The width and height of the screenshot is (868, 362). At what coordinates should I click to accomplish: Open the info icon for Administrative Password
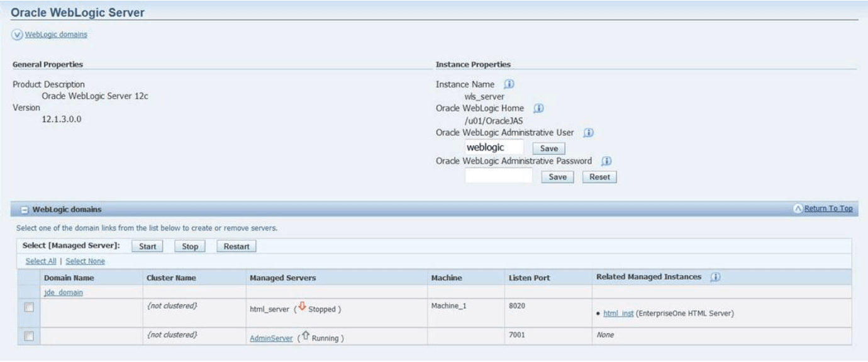[607, 161]
